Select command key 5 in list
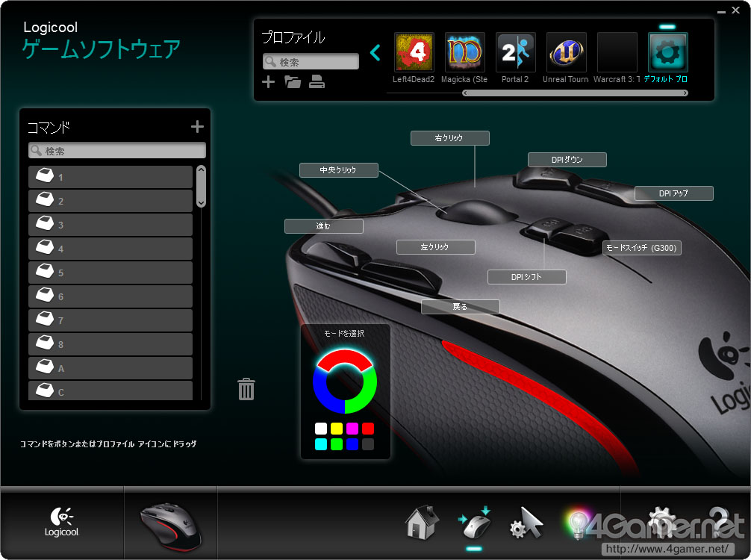This screenshot has width=751, height=560. 110,273
